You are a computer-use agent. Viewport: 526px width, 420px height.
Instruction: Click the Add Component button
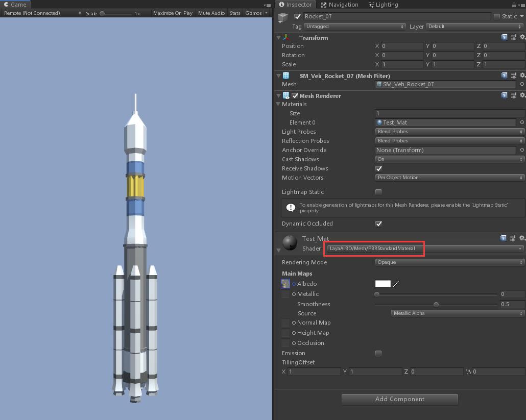pyautogui.click(x=399, y=399)
